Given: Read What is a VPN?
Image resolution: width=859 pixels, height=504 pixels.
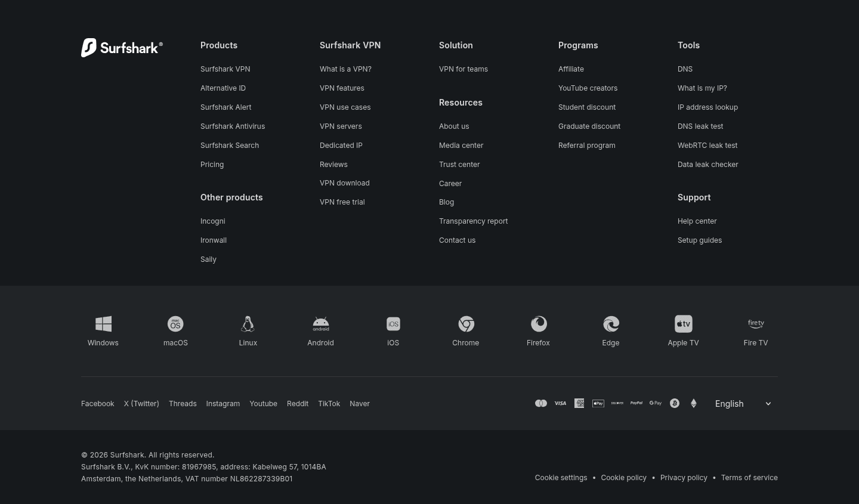Looking at the screenshot, I should (345, 69).
